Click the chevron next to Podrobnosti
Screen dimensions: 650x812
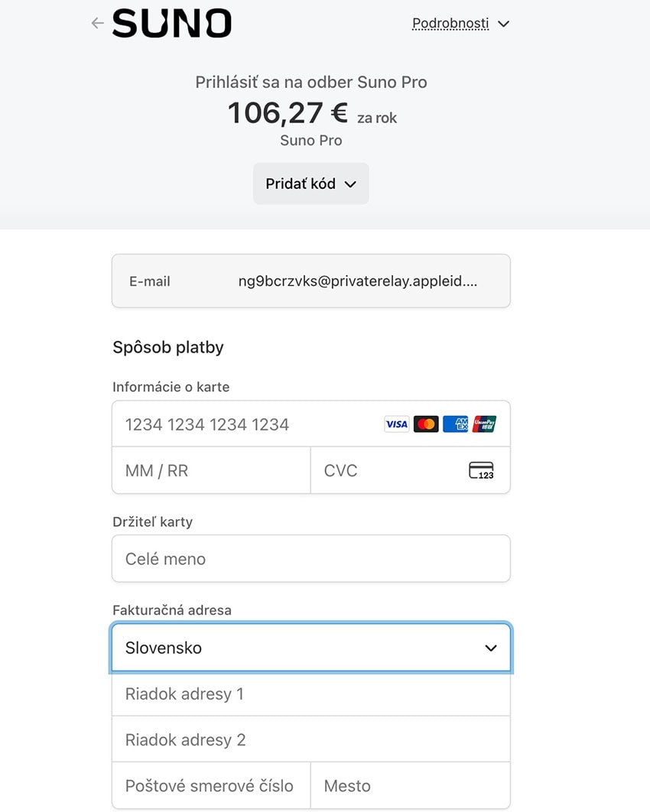click(503, 24)
